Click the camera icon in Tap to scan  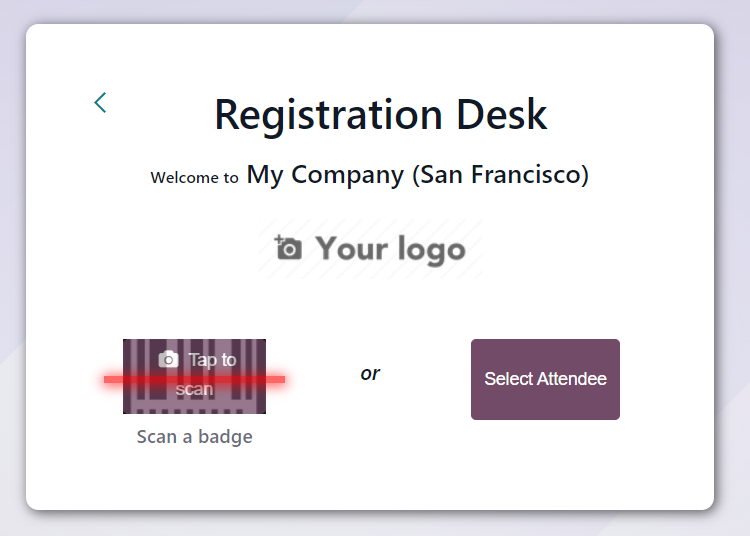click(x=168, y=359)
